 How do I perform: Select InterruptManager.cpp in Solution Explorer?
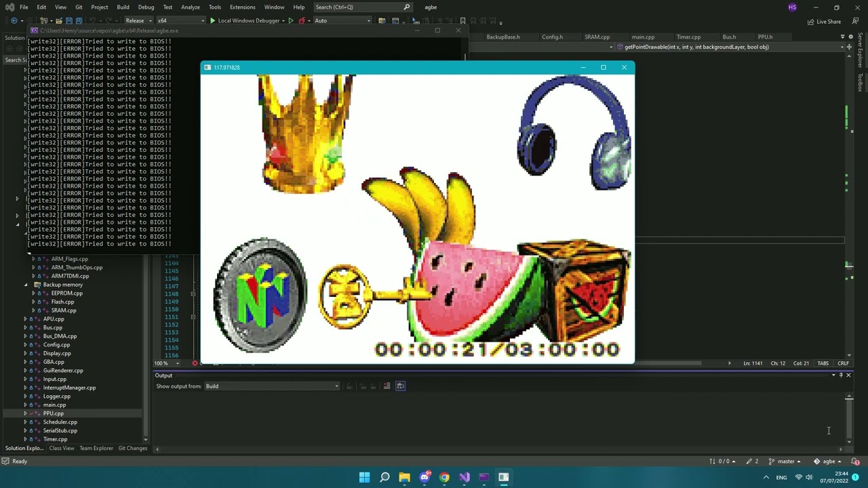(x=69, y=388)
